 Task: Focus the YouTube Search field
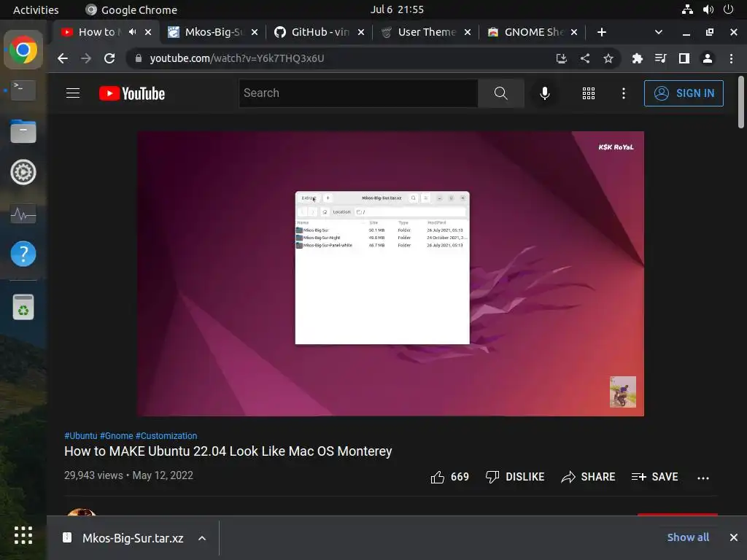click(x=358, y=93)
